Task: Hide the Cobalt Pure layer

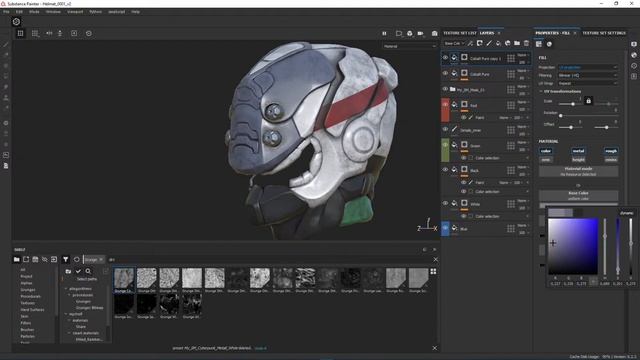Action: click(x=445, y=73)
